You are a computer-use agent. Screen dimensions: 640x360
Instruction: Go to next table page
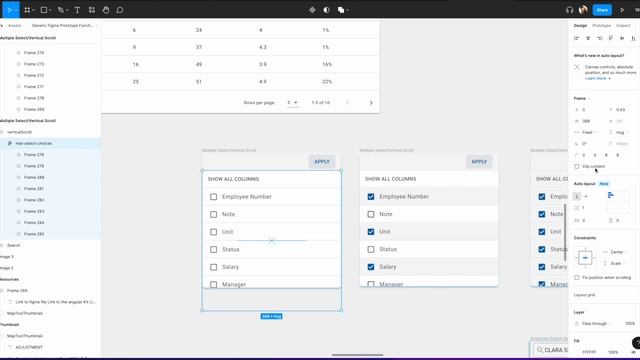click(x=371, y=102)
